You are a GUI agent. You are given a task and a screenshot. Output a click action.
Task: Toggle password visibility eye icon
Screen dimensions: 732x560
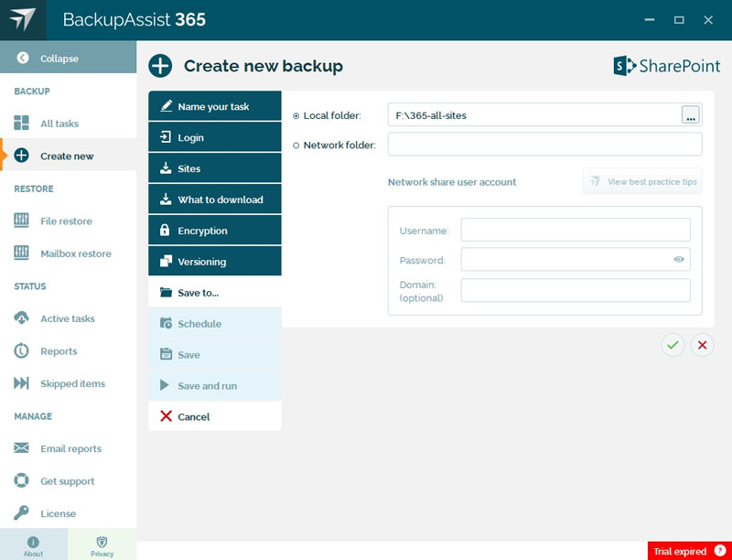679,260
